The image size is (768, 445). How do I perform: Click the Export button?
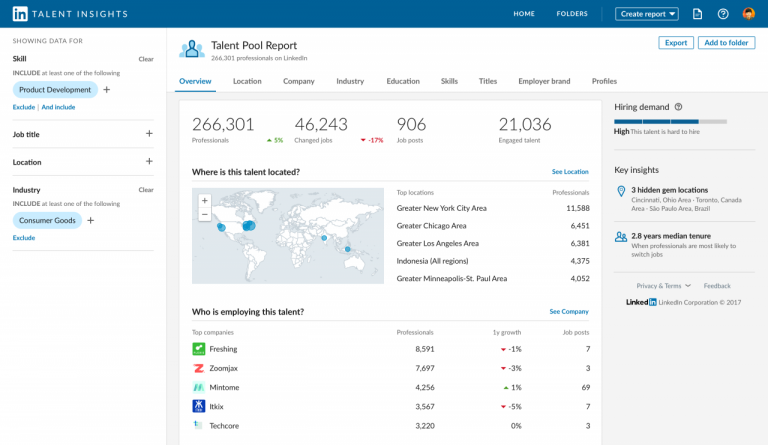click(676, 43)
